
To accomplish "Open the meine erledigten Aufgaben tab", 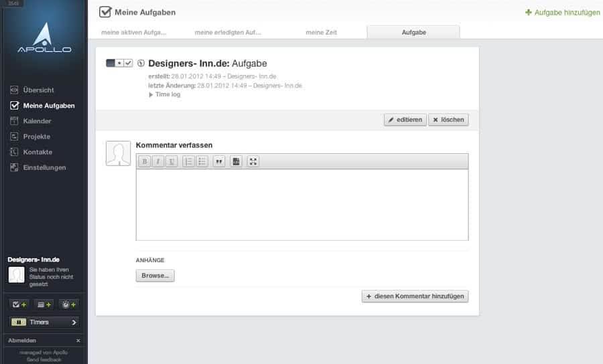I will coord(228,32).
